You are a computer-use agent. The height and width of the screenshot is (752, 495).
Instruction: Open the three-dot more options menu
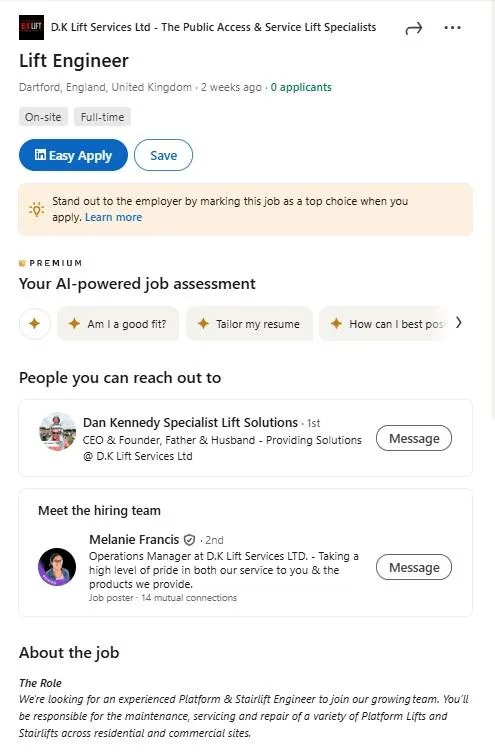[452, 28]
